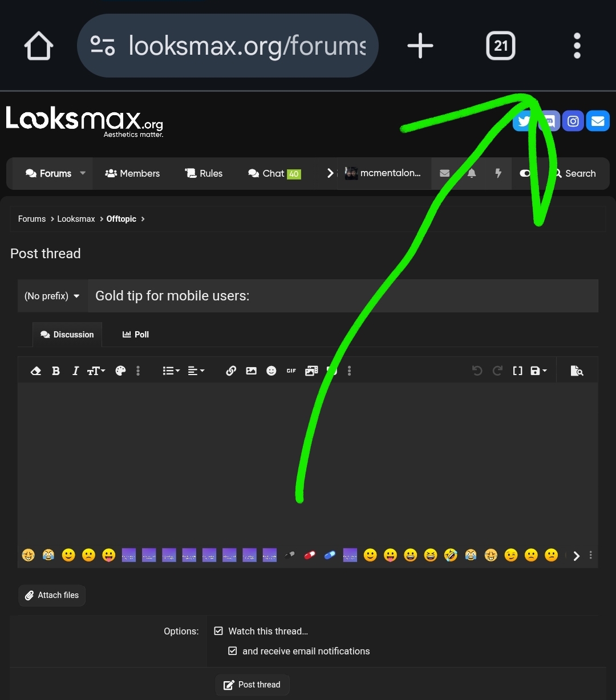Open the GIF picker
616x700 pixels.
(x=291, y=371)
